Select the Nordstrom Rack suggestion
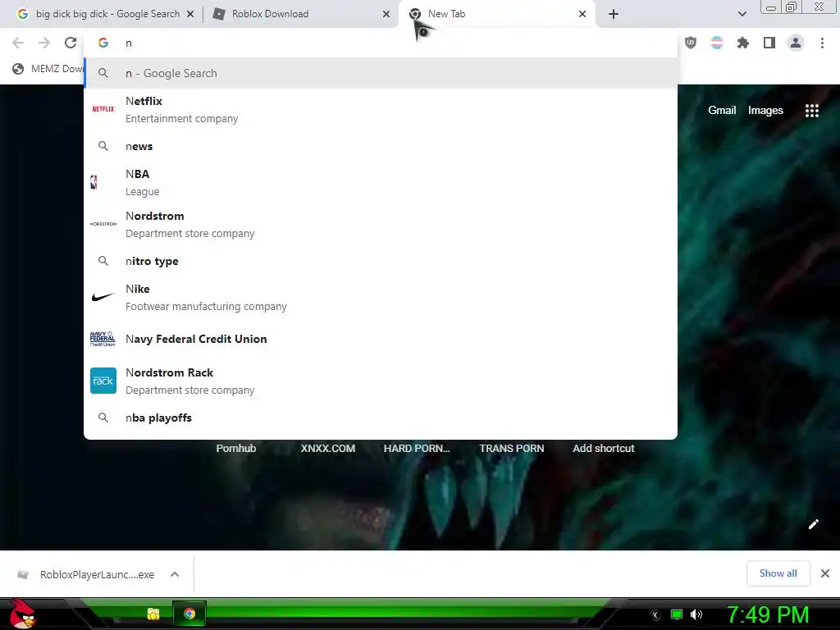 click(x=381, y=381)
